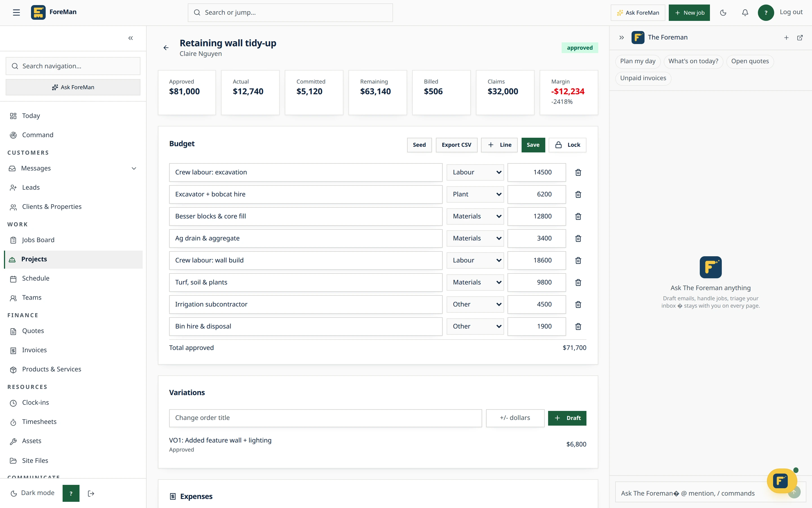Open category dropdown for Turf, soil & plants
812x508 pixels.
tap(475, 283)
